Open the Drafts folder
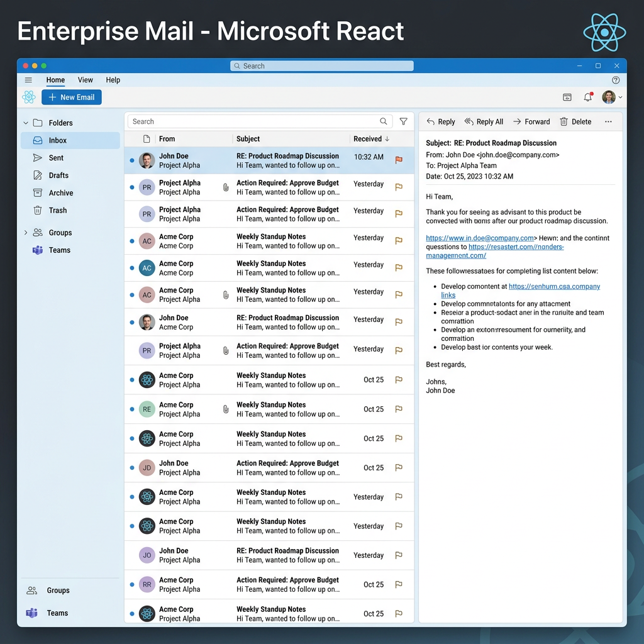The image size is (644, 644). click(x=70, y=175)
